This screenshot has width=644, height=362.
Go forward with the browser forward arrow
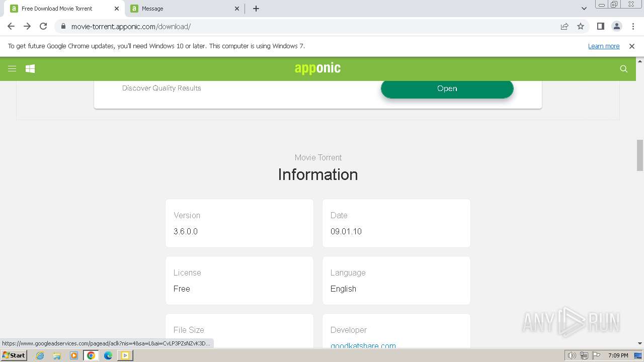pyautogui.click(x=27, y=26)
